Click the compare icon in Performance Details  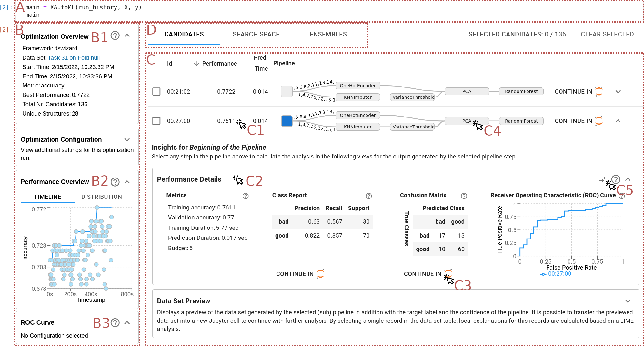(603, 179)
